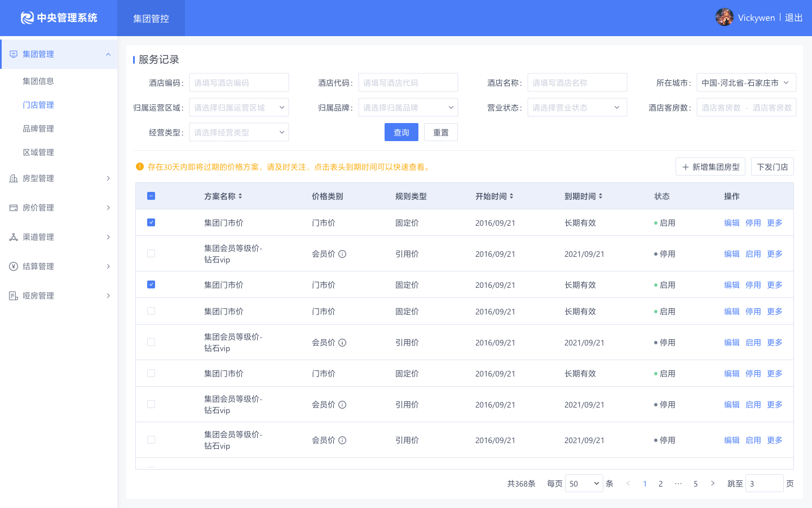Screen dimensions: 812x508
Task: Click the central management system logo icon
Action: click(27, 18)
